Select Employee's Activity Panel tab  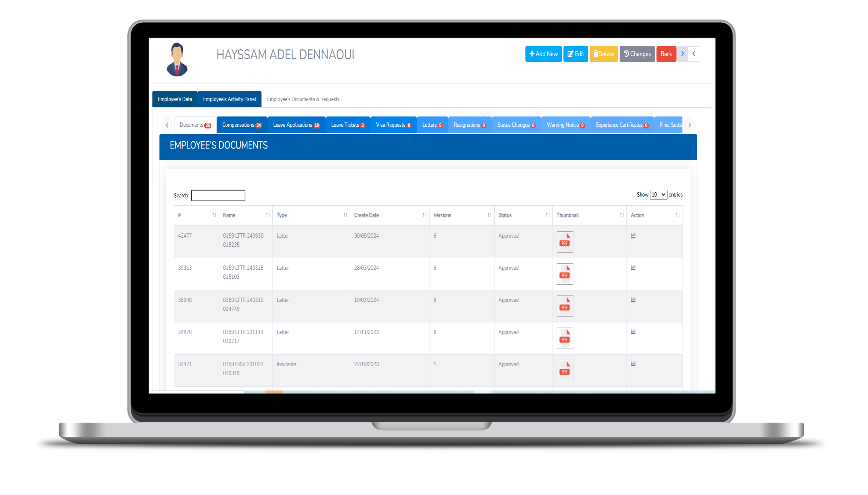pyautogui.click(x=230, y=99)
